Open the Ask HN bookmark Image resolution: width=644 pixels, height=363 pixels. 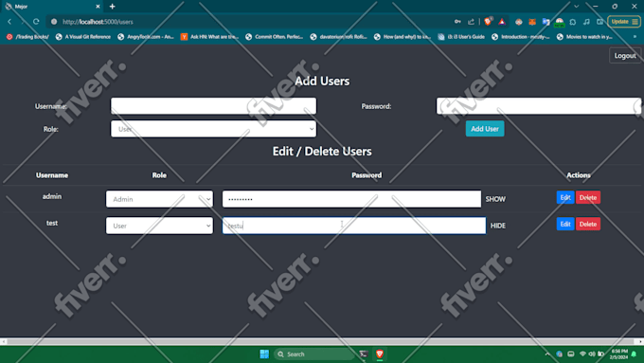pyautogui.click(x=210, y=37)
